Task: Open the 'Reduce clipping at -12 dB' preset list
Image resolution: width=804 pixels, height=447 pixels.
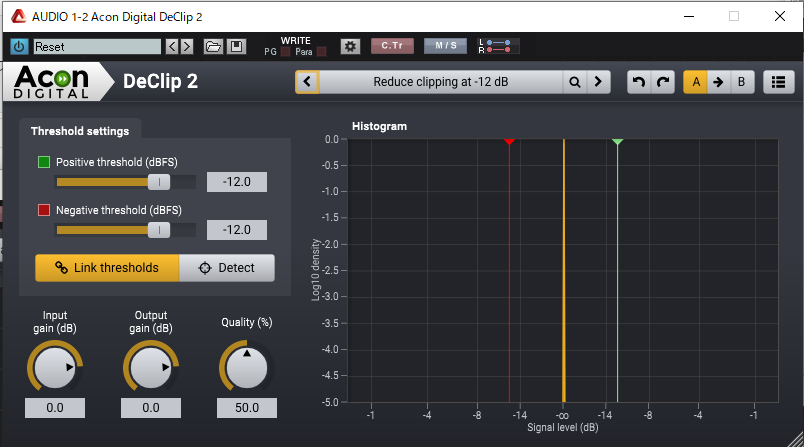Action: 440,82
